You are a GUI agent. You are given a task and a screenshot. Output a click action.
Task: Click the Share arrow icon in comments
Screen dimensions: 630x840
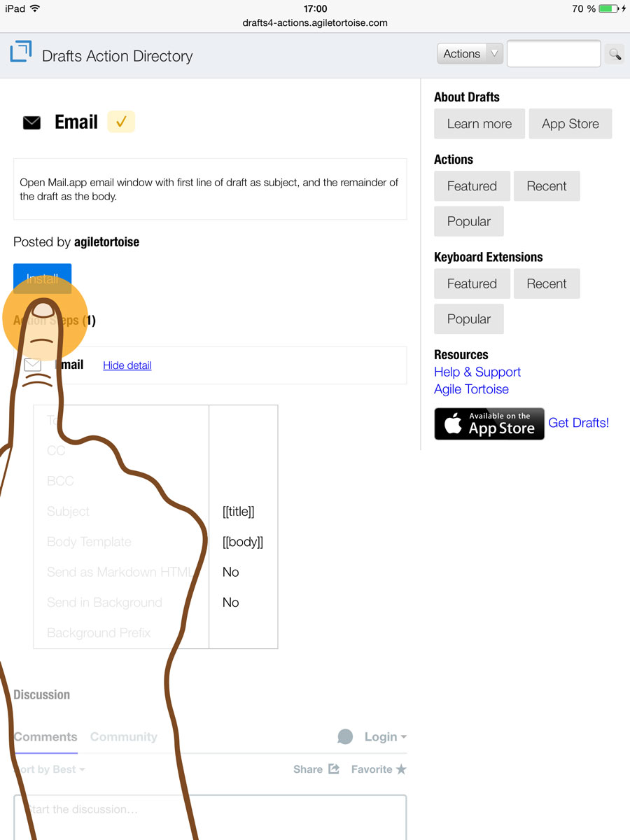(x=334, y=769)
